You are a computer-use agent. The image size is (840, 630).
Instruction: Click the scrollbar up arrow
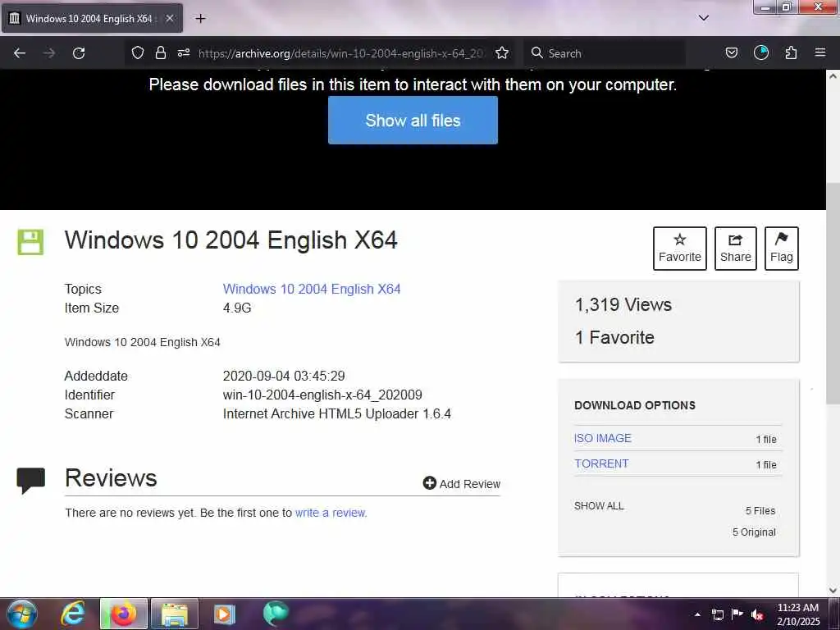click(x=833, y=76)
